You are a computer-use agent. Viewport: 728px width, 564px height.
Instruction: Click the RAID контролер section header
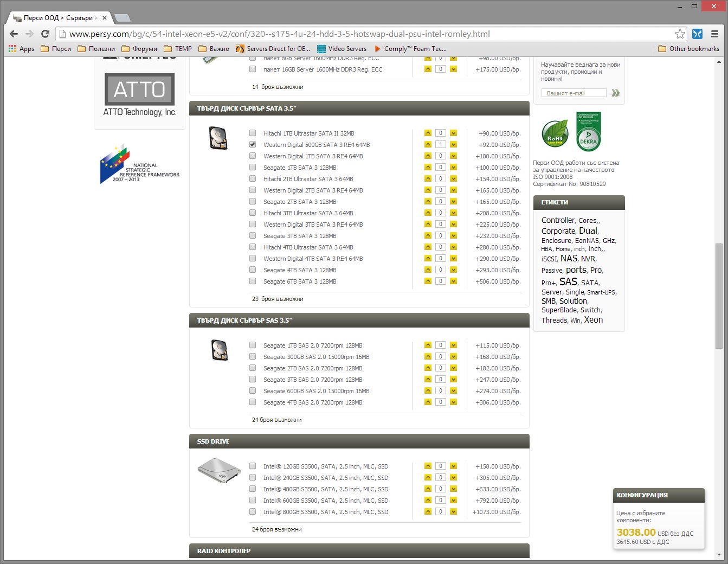pyautogui.click(x=359, y=550)
